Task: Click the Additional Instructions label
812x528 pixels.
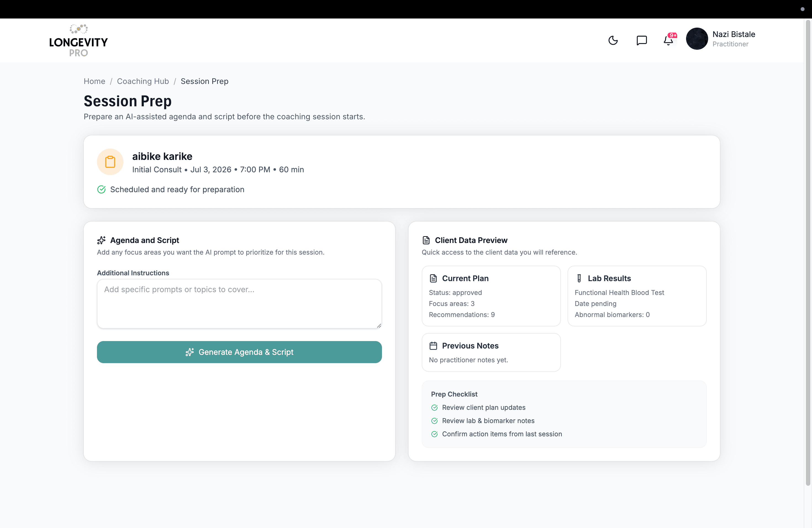Action: point(133,273)
